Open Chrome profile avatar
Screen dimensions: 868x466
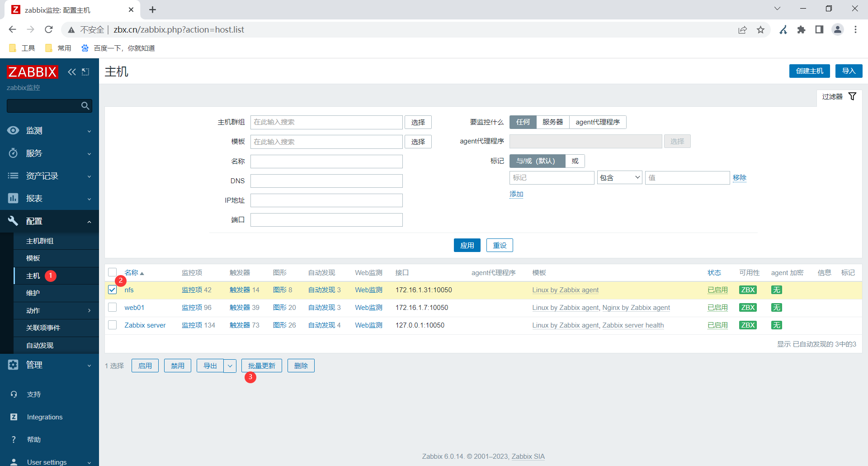pos(838,29)
